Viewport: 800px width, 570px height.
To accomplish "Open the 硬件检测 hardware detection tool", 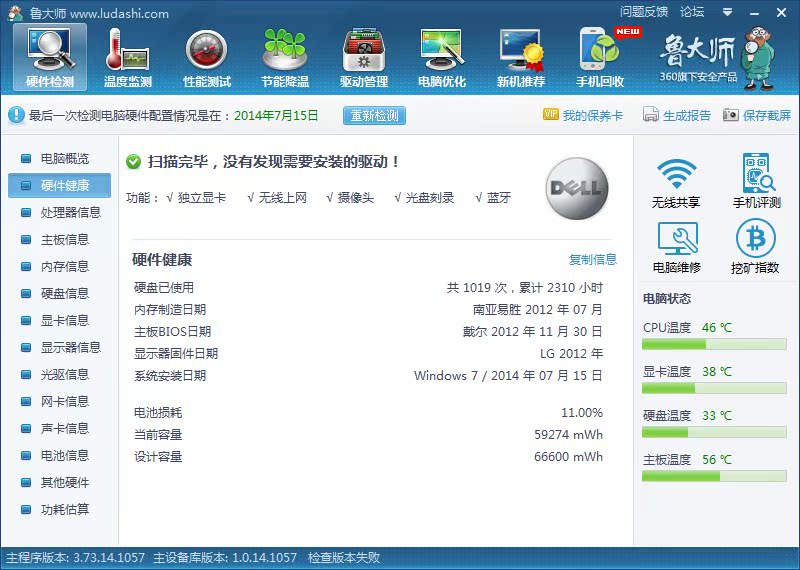I will pos(50,58).
